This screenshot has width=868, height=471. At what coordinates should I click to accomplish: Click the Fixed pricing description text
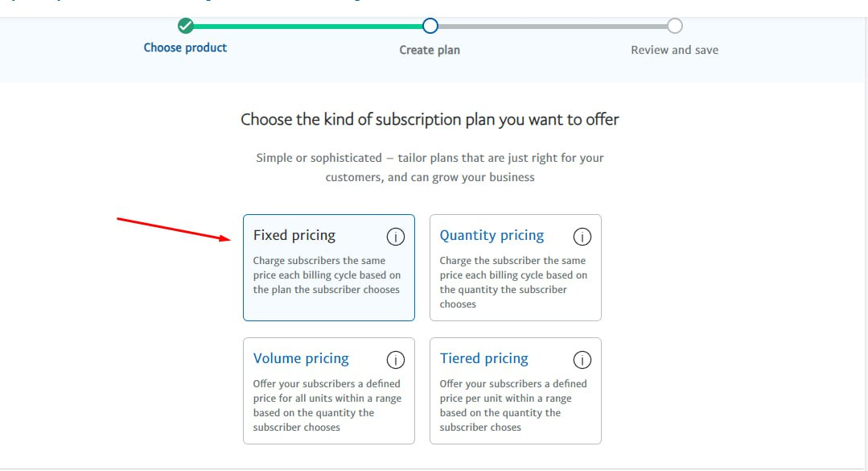tap(327, 275)
